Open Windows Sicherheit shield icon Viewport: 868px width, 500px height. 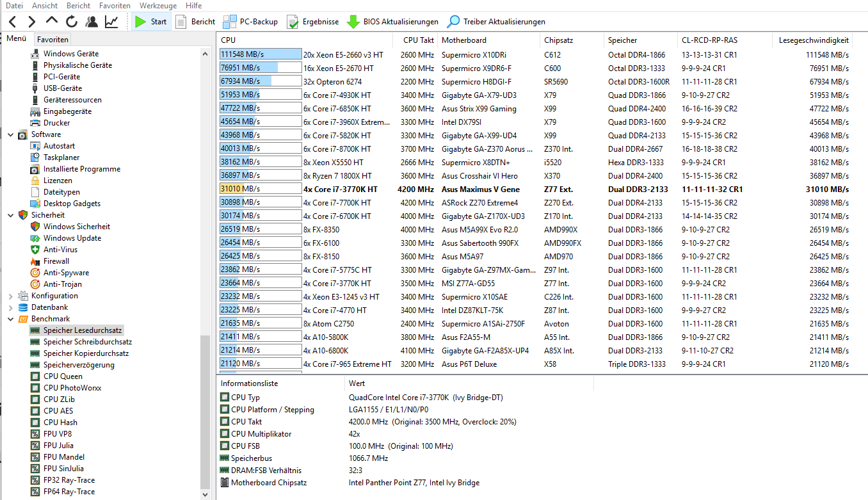pos(35,227)
